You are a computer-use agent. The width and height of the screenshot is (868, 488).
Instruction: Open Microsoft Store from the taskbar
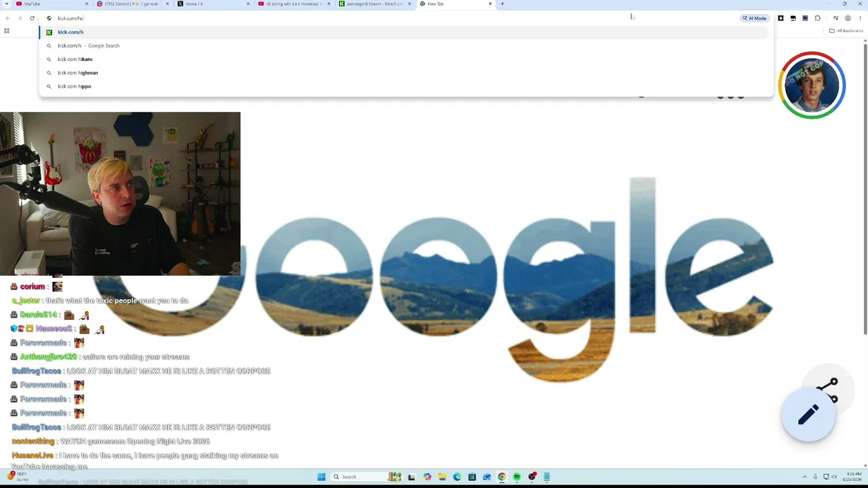[x=472, y=476]
